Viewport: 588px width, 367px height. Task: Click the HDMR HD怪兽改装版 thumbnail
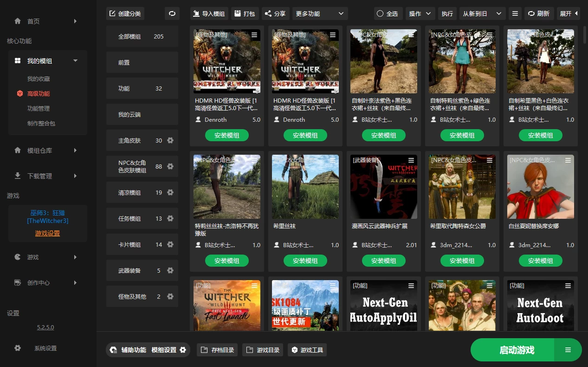coord(227,61)
